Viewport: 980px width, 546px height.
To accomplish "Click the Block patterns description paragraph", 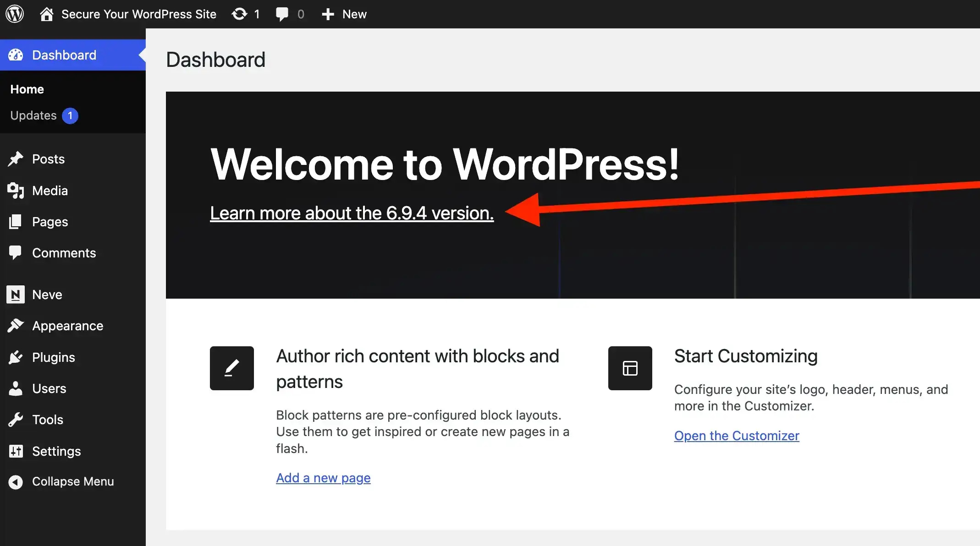I will pyautogui.click(x=423, y=431).
